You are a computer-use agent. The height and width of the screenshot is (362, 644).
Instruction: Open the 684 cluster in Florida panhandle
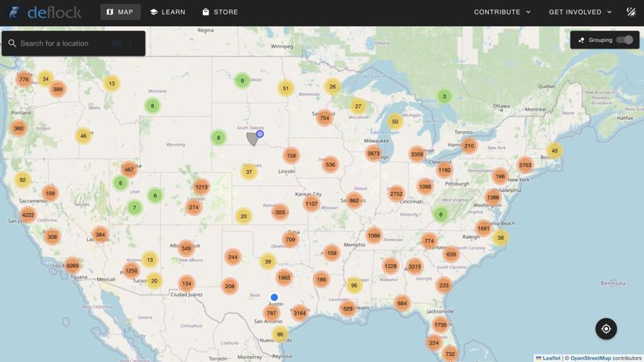(x=402, y=303)
